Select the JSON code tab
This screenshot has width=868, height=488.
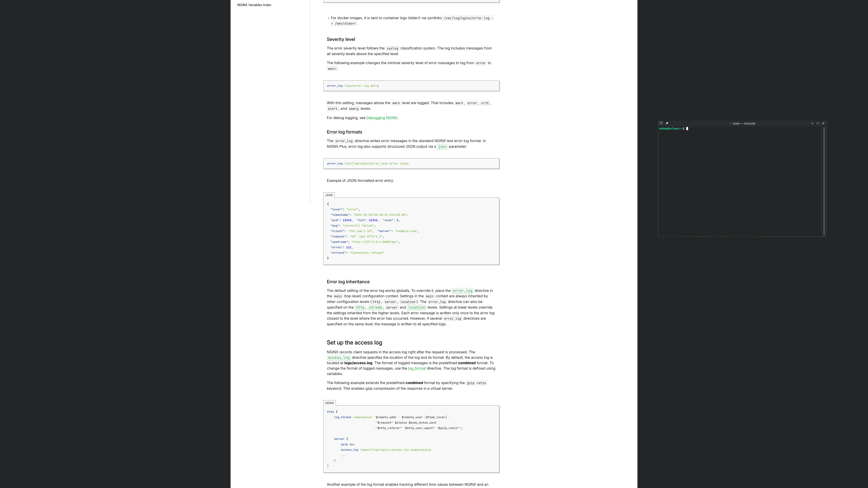tap(329, 195)
